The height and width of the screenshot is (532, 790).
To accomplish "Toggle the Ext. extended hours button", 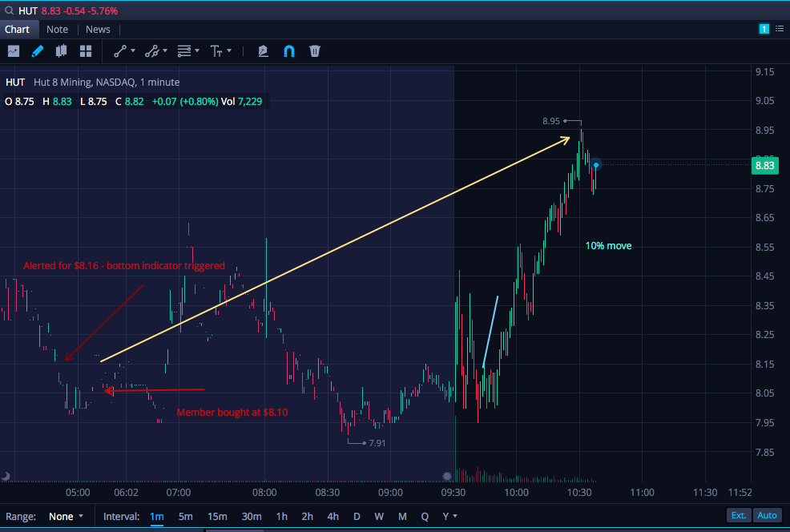I will click(739, 515).
